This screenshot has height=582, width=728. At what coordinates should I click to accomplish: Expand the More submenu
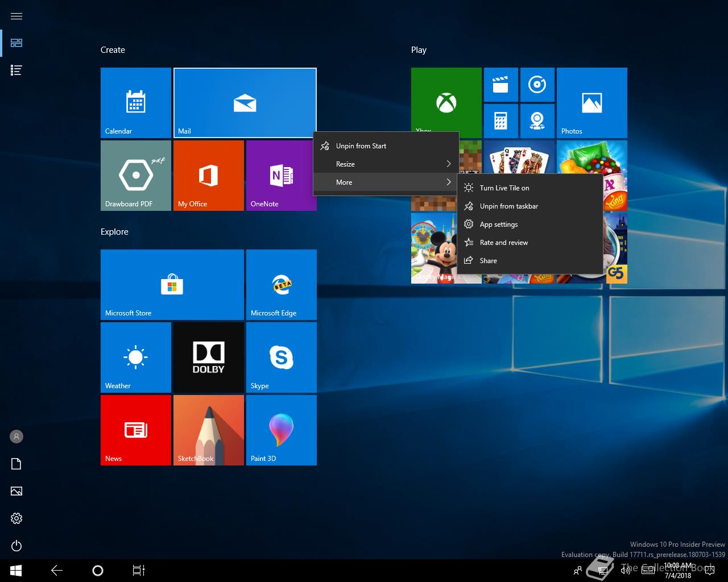[x=386, y=182]
